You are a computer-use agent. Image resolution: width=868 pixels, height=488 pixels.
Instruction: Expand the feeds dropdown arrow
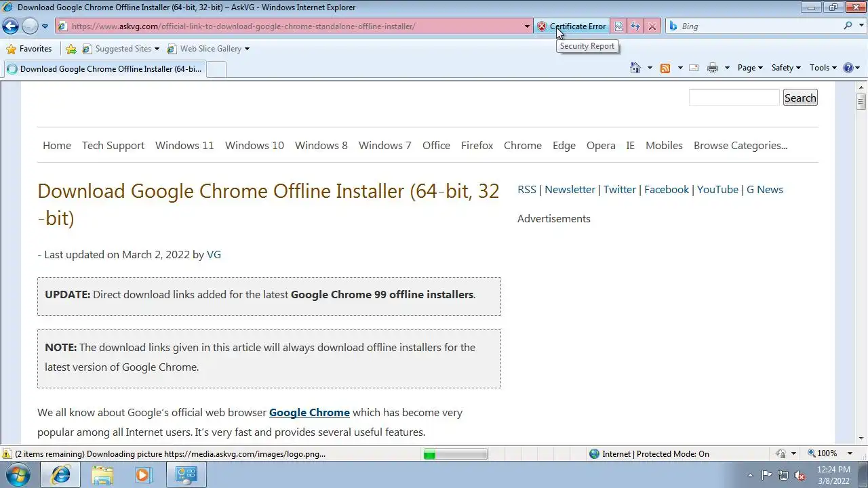(x=680, y=68)
